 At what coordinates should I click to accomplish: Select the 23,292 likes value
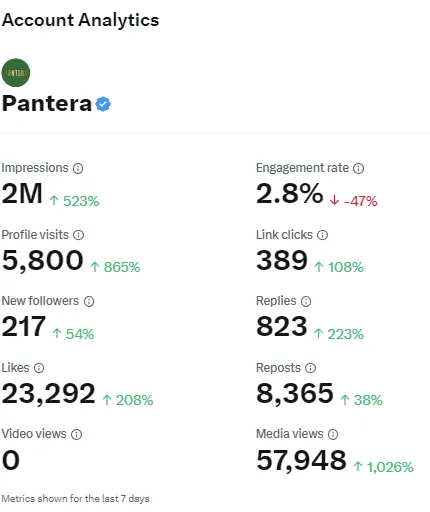pos(49,394)
